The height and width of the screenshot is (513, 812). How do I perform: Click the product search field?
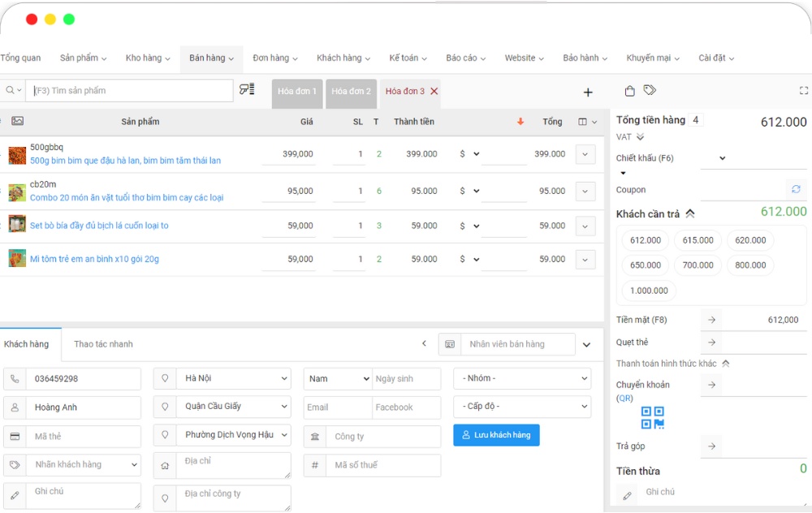click(130, 91)
